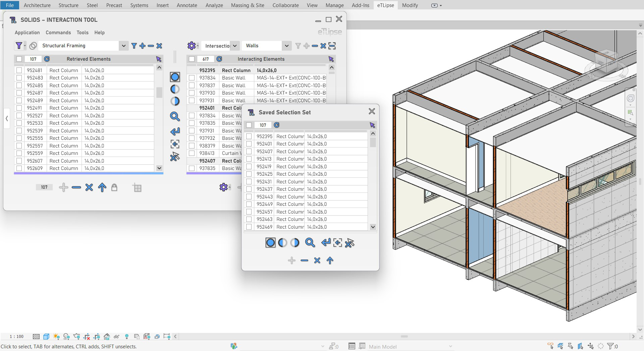This screenshot has width=644, height=351.
Task: Click the up arrow icon in Saved Selection Set
Action: [x=330, y=260]
